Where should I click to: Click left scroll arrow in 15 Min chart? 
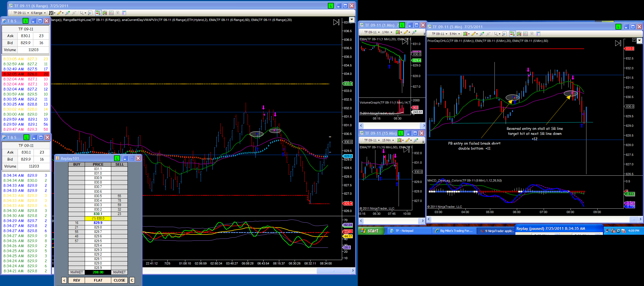pyautogui.click(x=361, y=221)
